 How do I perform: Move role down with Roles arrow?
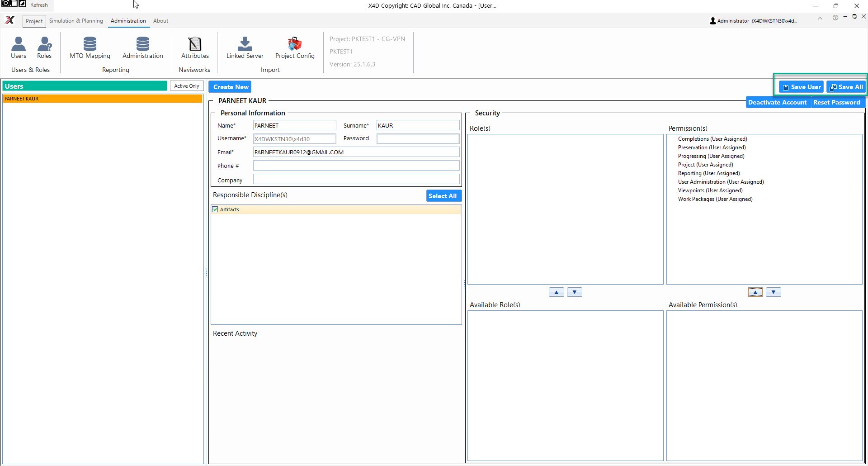[575, 292]
